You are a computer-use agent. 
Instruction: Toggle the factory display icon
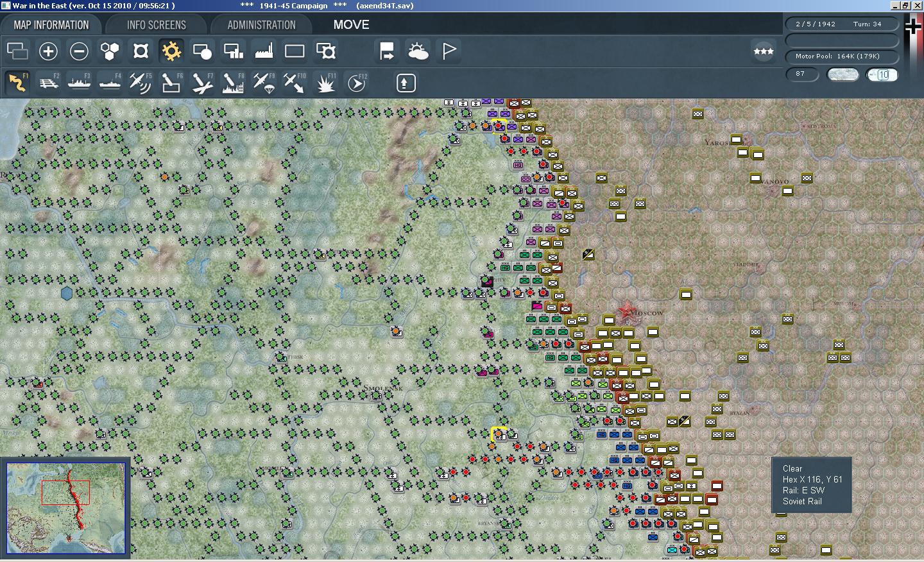coord(264,51)
